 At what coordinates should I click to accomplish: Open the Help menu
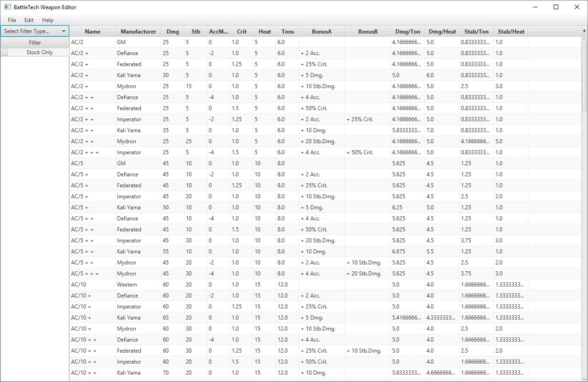point(47,20)
